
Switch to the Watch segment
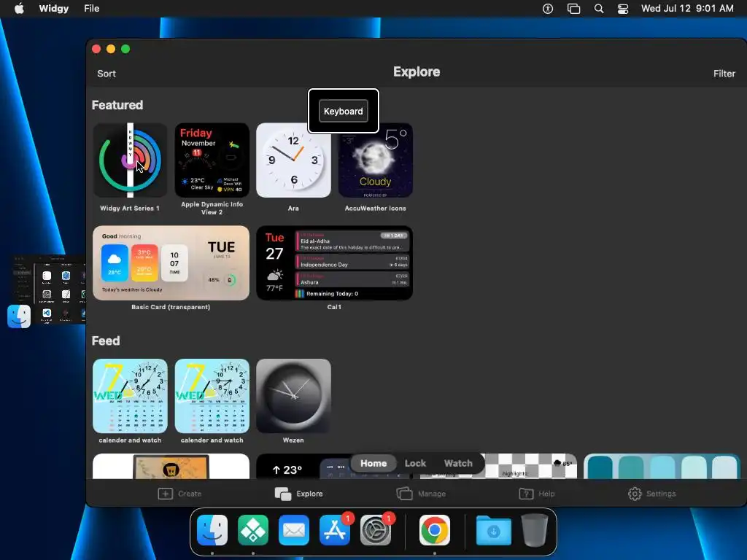[x=458, y=463]
